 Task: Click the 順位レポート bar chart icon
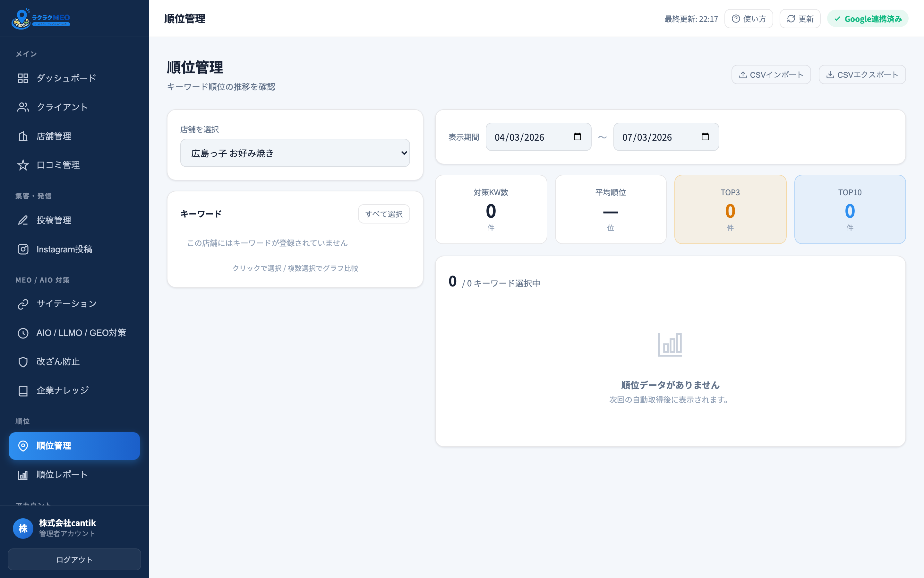pos(23,475)
